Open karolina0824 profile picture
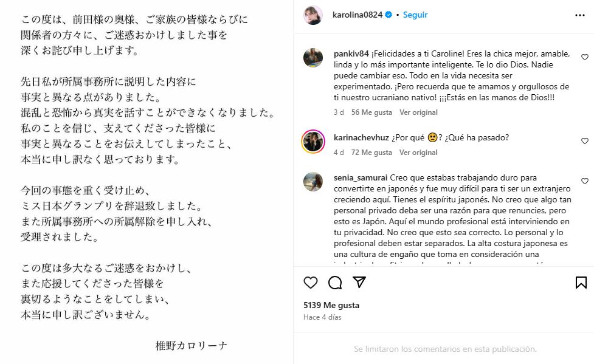The height and width of the screenshot is (364, 594). 313,15
